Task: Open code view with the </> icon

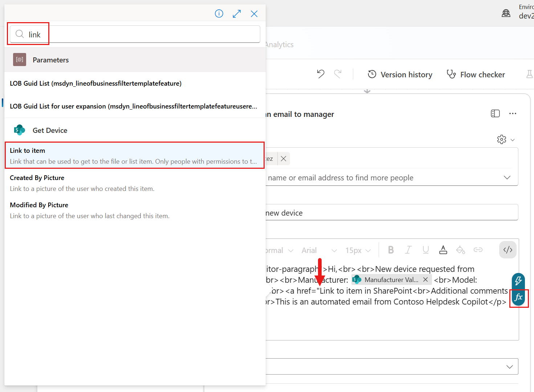Action: click(507, 250)
